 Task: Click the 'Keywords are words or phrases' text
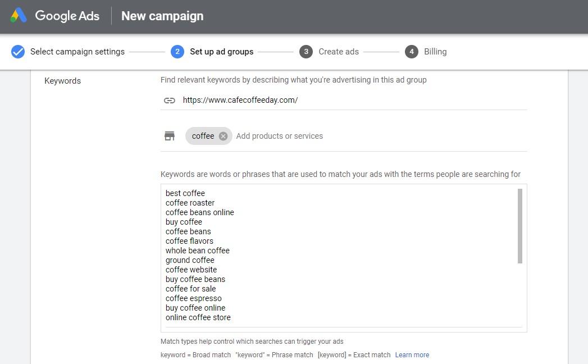pyautogui.click(x=340, y=174)
